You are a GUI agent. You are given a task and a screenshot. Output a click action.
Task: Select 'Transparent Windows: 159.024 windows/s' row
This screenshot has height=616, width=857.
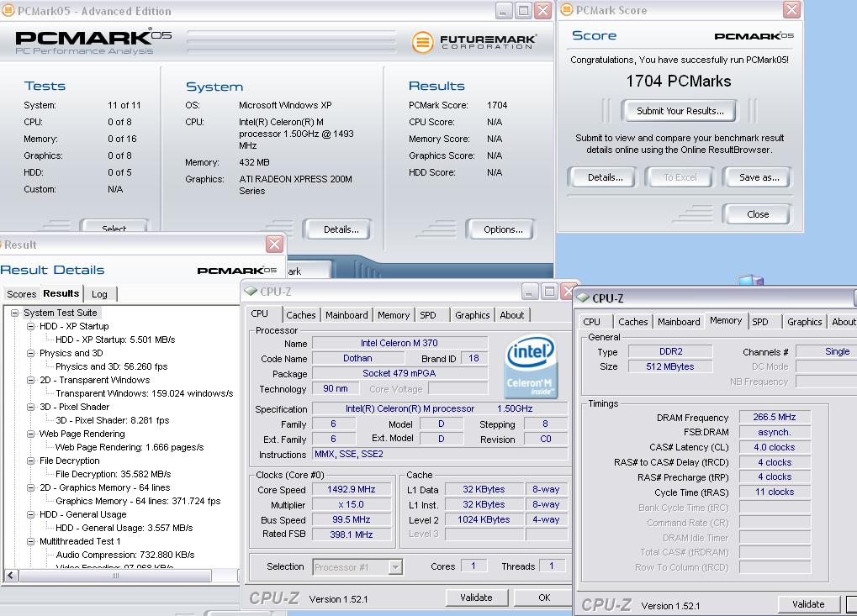[x=144, y=393]
